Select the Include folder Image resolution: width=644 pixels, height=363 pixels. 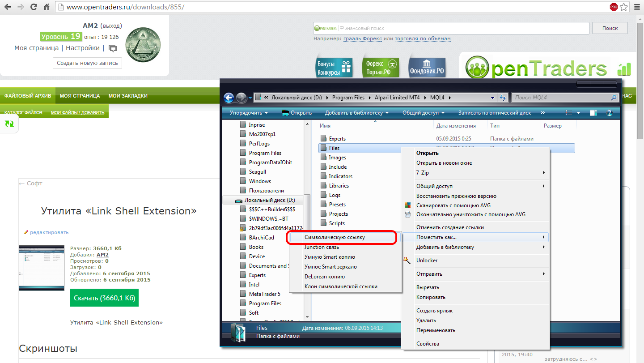pyautogui.click(x=338, y=167)
